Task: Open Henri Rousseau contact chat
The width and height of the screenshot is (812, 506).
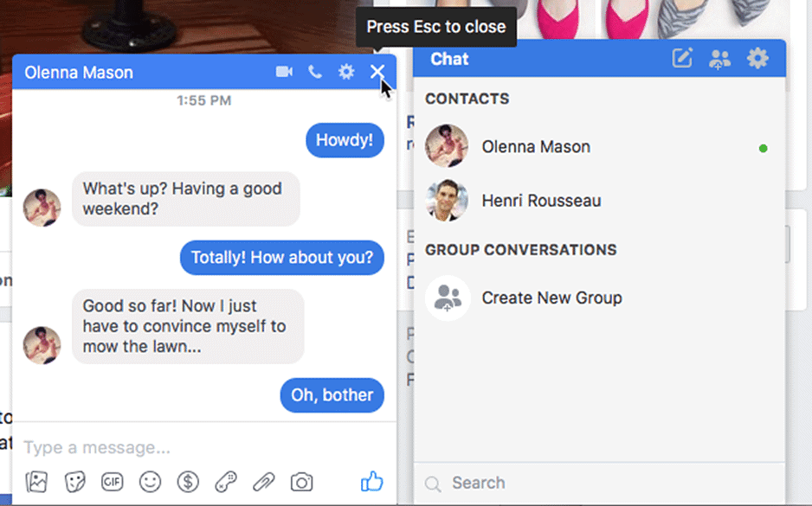Action: (x=541, y=201)
